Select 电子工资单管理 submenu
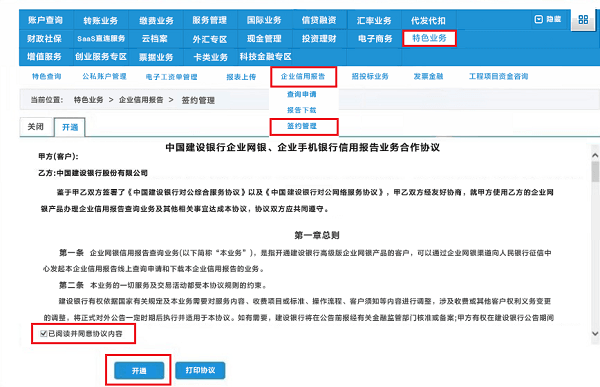The width and height of the screenshot is (600, 387). [171, 77]
